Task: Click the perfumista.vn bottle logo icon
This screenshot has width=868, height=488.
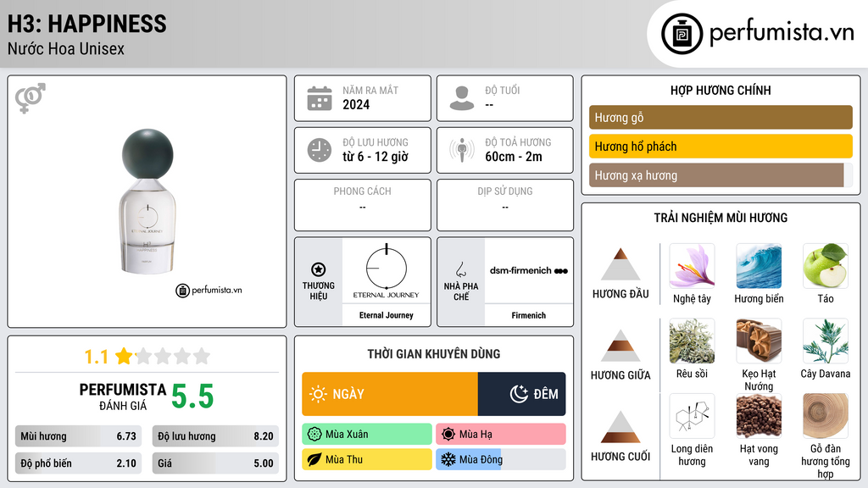Action: point(682,34)
